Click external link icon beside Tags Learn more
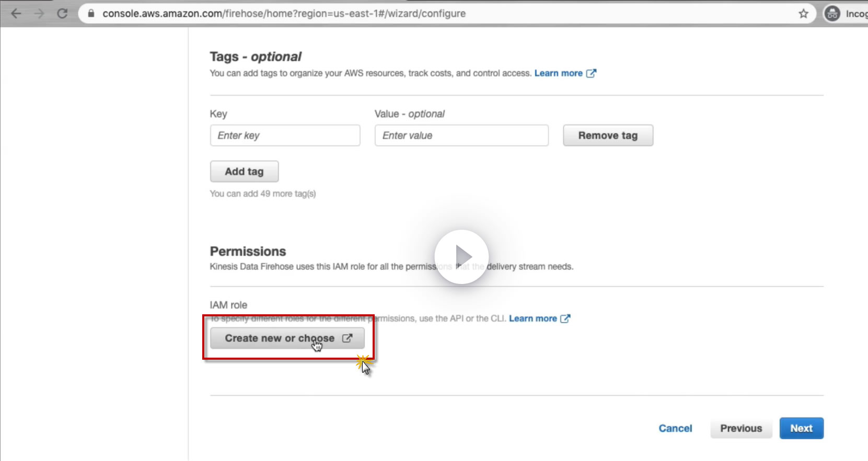This screenshot has height=461, width=868. pos(591,73)
